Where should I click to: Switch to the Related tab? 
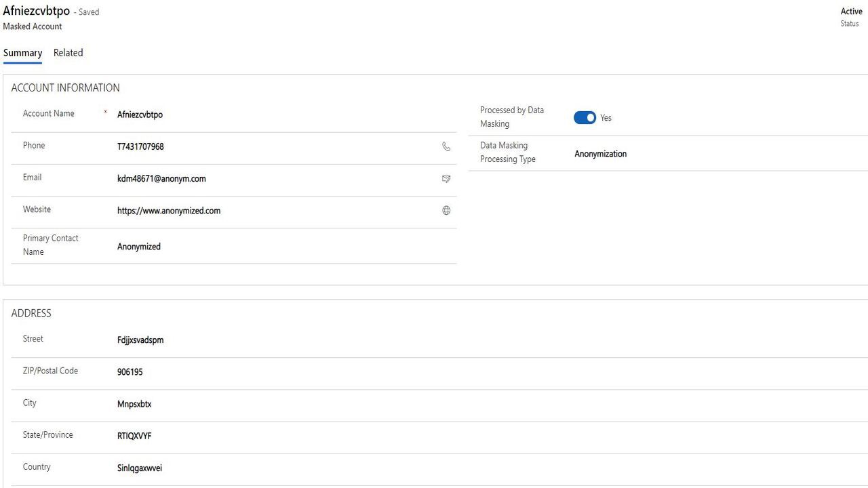point(68,53)
